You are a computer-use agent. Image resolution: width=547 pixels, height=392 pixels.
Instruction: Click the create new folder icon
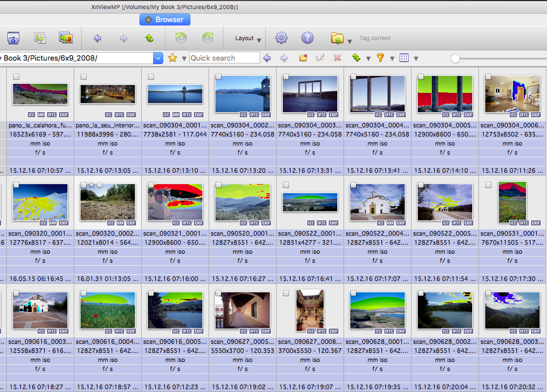click(303, 58)
